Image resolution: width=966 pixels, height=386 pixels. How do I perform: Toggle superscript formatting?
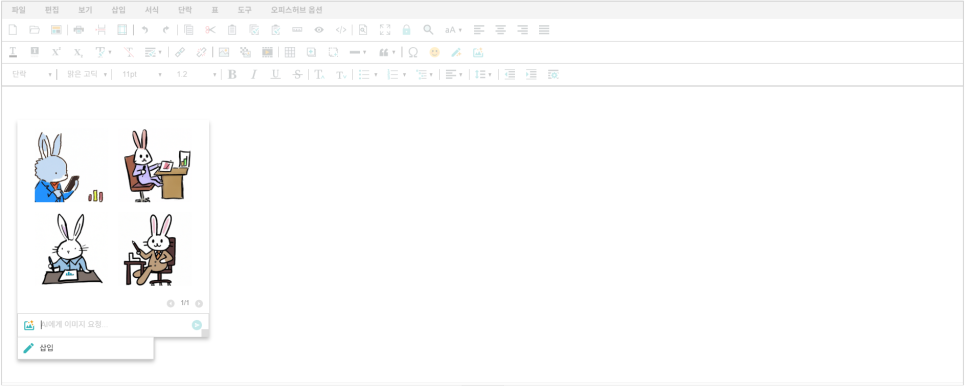(x=56, y=52)
